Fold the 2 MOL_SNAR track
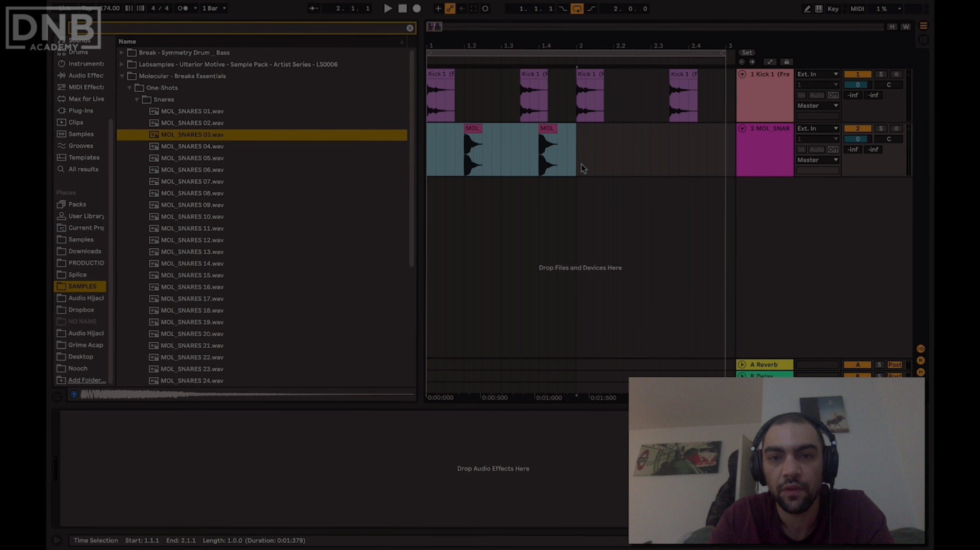Viewport: 980px width, 550px height. click(742, 129)
